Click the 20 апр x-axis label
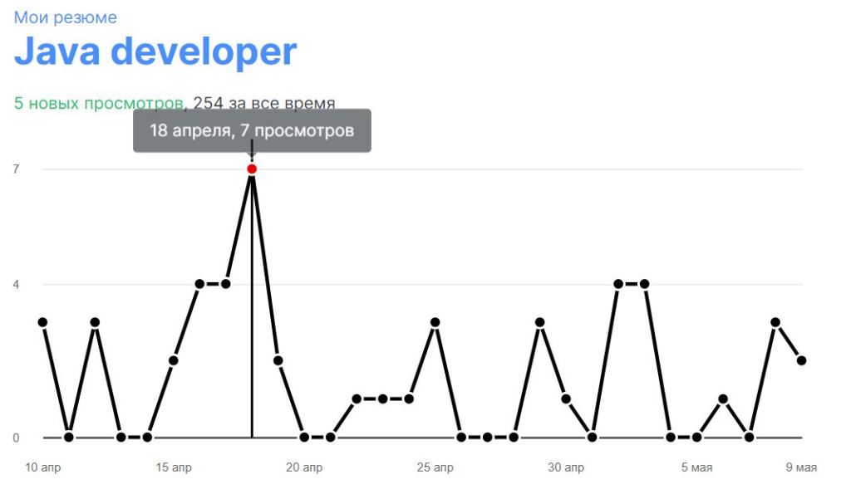This screenshot has width=851, height=504. click(304, 468)
